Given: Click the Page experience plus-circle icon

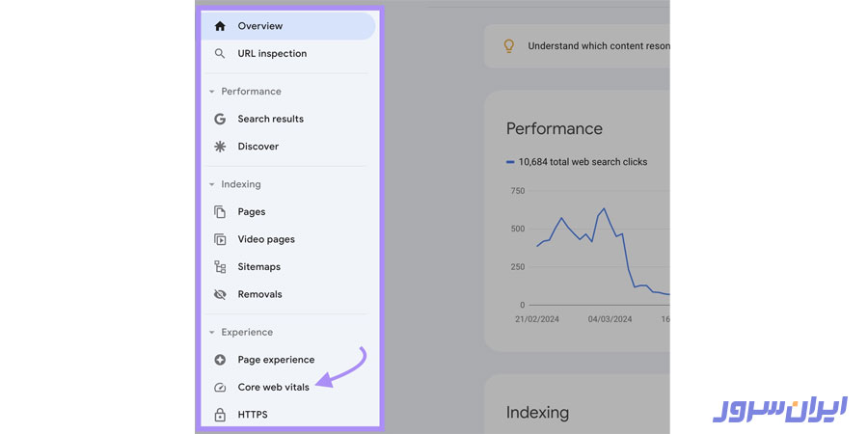Looking at the screenshot, I should pyautogui.click(x=220, y=360).
